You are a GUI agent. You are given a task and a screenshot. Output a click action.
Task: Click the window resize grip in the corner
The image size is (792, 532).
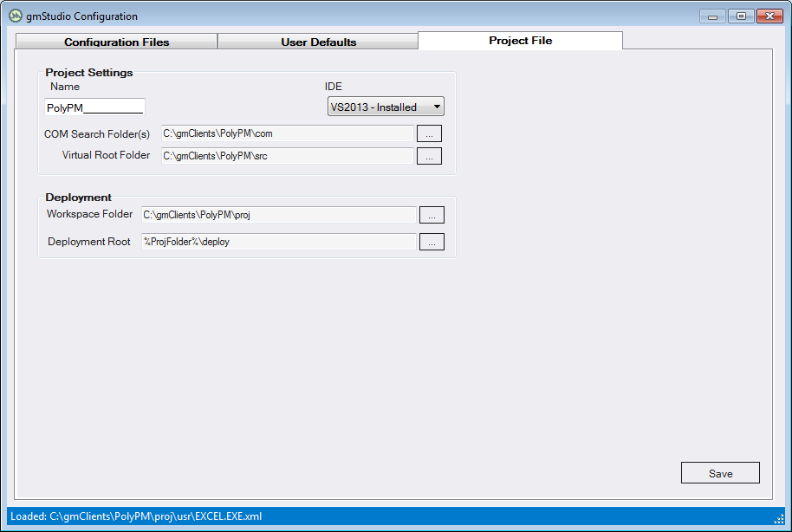(x=778, y=518)
